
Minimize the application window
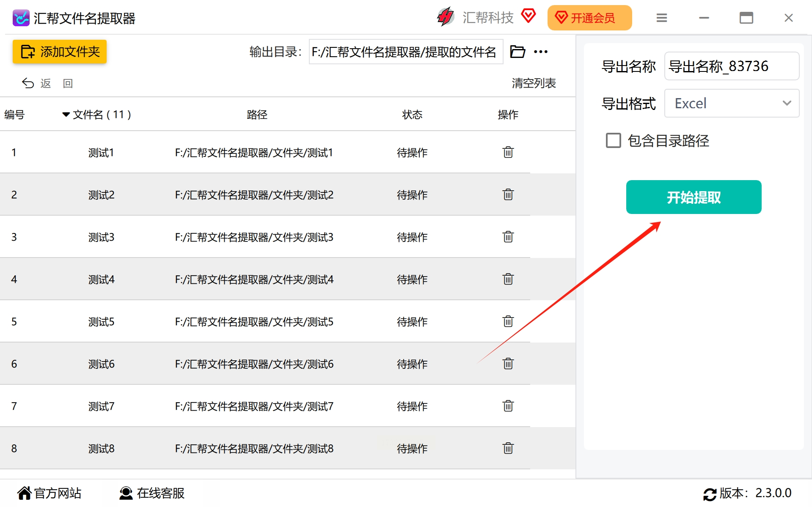pos(704,18)
